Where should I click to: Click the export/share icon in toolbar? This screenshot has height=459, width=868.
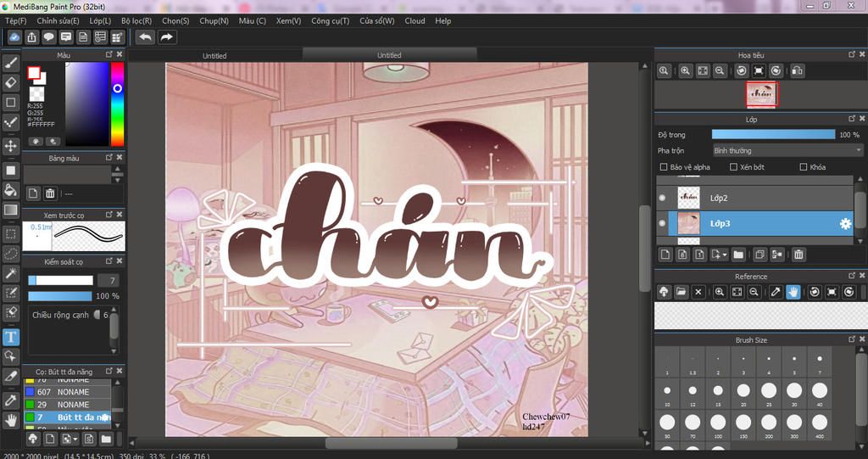coord(31,37)
